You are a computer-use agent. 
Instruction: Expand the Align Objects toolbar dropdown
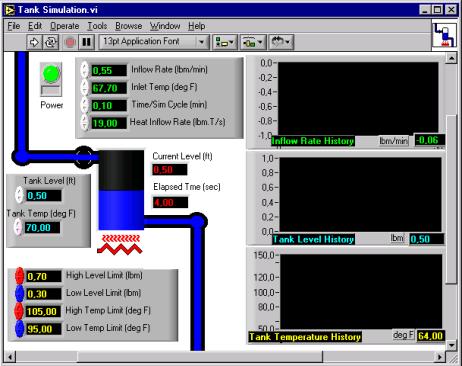click(225, 42)
